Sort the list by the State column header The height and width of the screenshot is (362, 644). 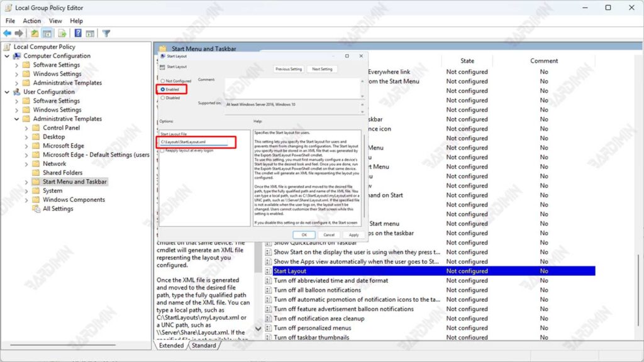pos(467,61)
